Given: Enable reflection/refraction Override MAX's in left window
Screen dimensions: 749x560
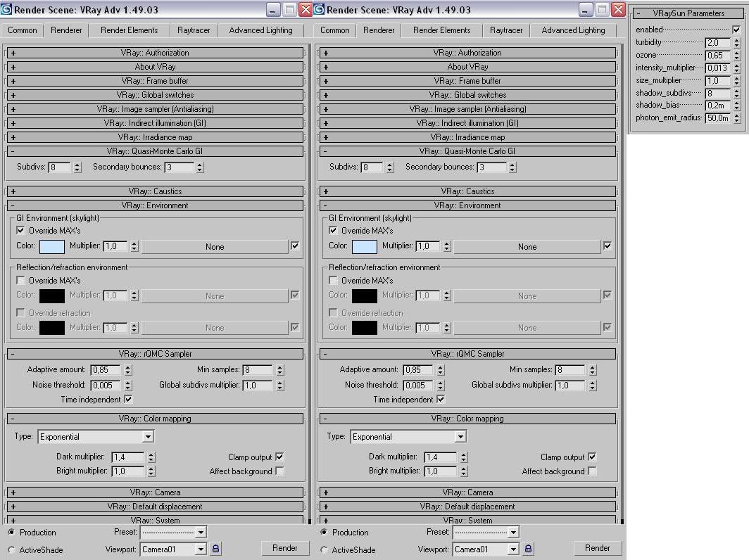Looking at the screenshot, I should [20, 280].
